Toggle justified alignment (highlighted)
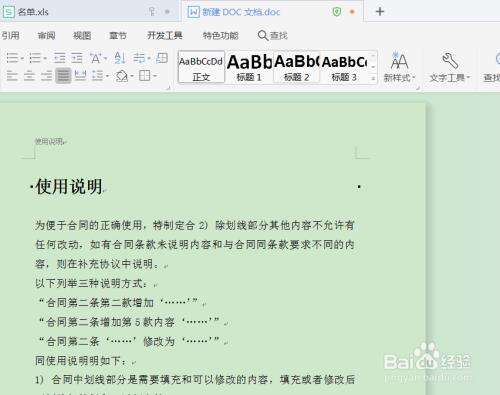 coord(63,76)
